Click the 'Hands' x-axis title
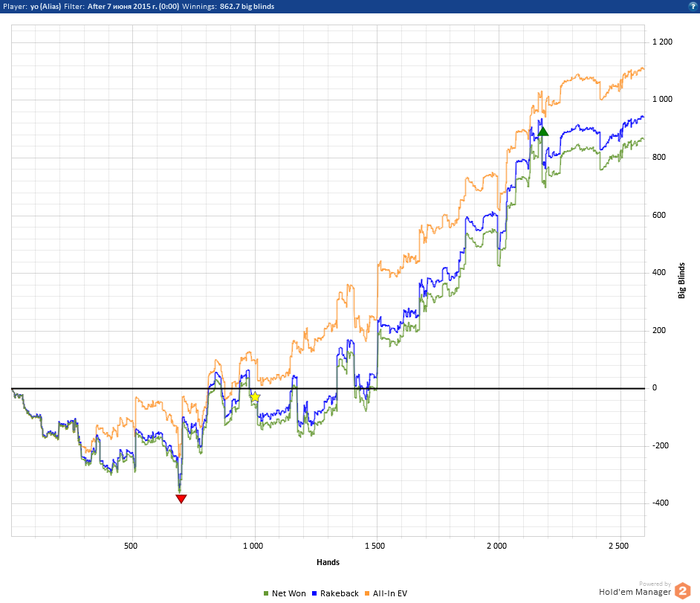 pyautogui.click(x=328, y=562)
